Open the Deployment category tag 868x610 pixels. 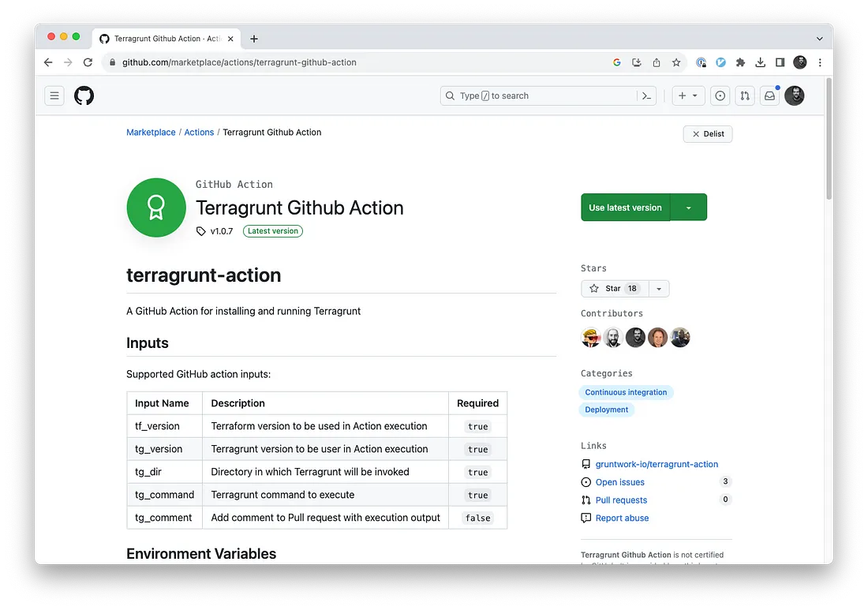(607, 410)
